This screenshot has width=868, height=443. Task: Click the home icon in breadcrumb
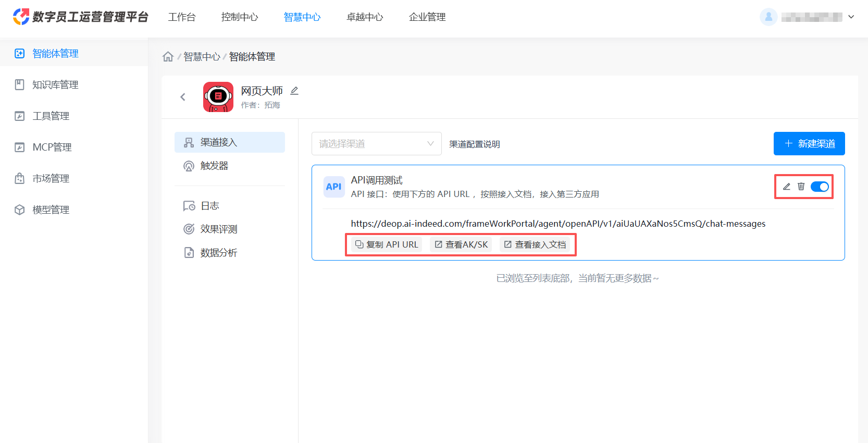168,56
